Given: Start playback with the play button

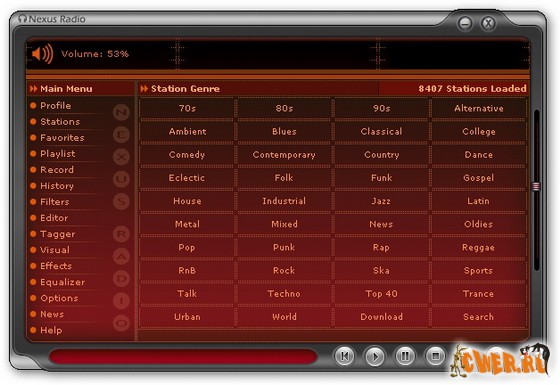Looking at the screenshot, I should tap(375, 356).
